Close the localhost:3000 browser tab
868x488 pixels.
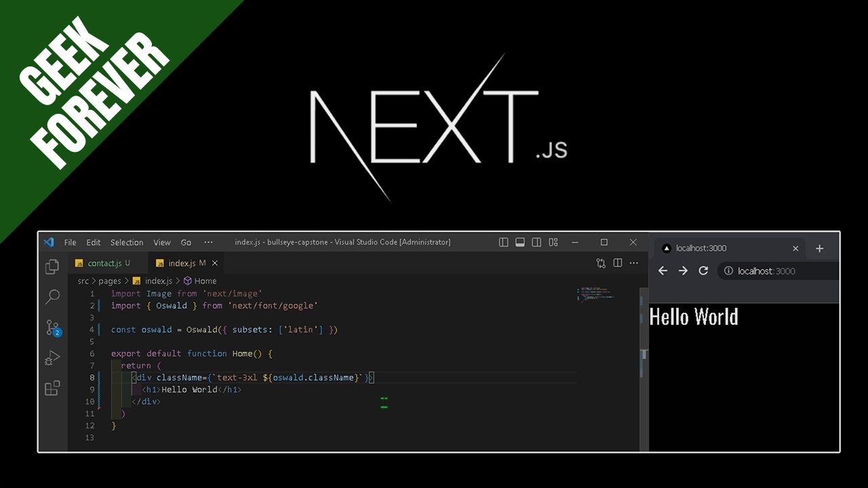click(x=795, y=248)
